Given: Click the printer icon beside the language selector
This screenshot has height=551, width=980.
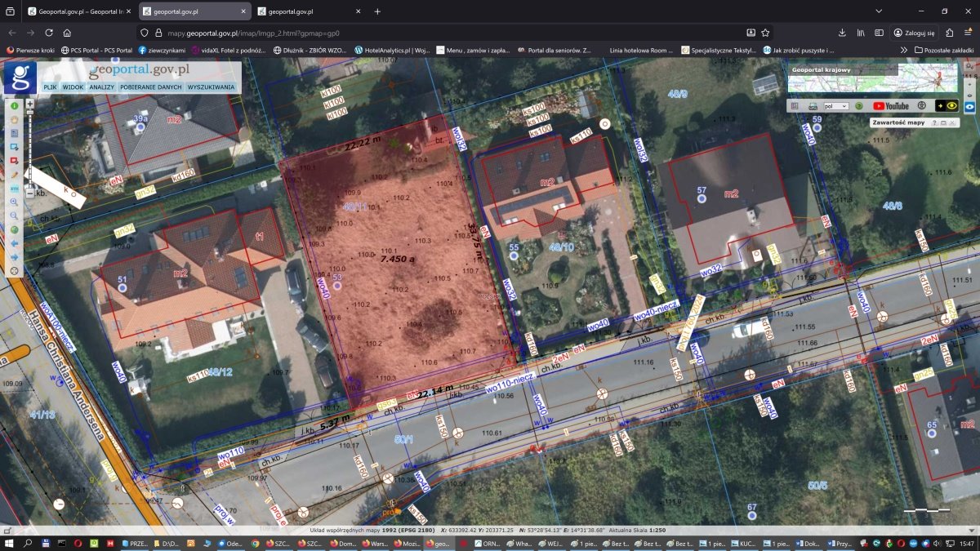Looking at the screenshot, I should [x=813, y=105].
